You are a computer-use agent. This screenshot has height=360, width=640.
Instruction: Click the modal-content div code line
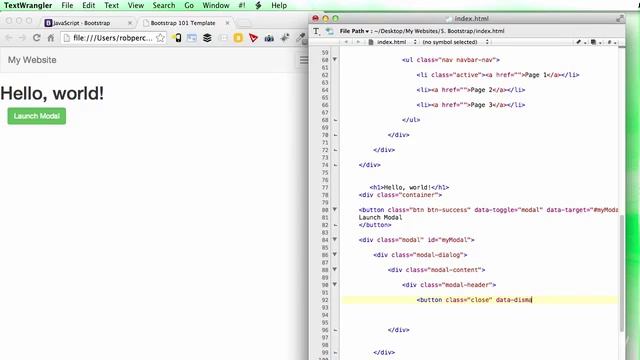436,270
